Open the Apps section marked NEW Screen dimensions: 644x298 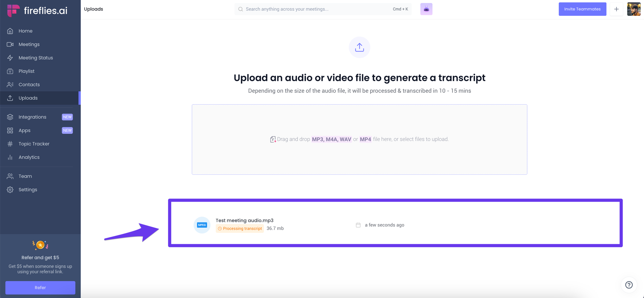coord(24,130)
